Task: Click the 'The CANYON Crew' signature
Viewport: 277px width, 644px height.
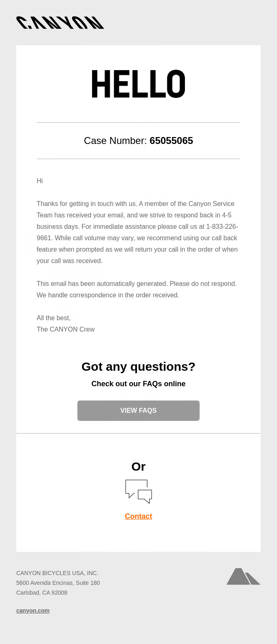Action: 66,329
